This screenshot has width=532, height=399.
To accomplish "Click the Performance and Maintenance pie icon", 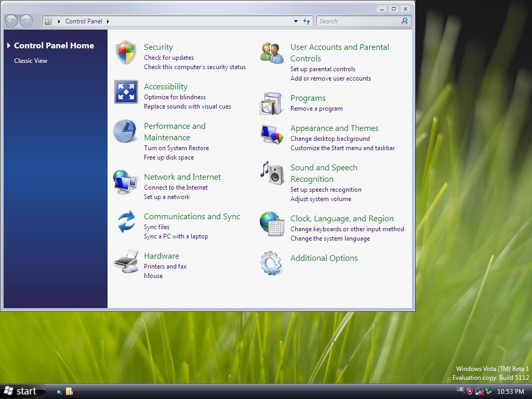I will [125, 131].
